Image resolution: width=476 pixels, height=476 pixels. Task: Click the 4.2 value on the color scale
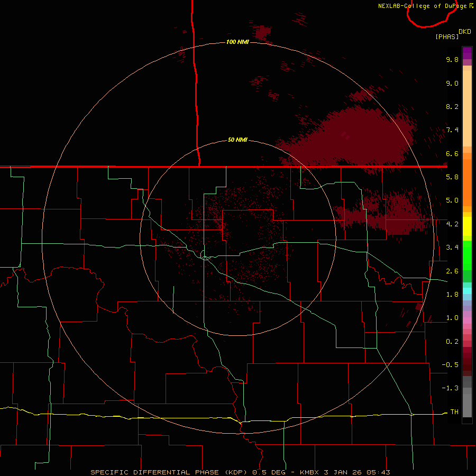click(x=452, y=224)
